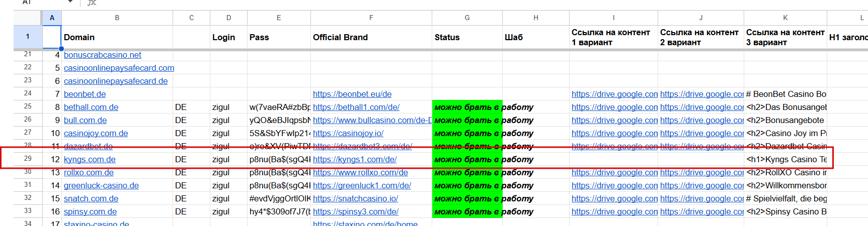868x226 pixels.
Task: Click the green status cell for kyngs.com.de
Action: (467, 159)
